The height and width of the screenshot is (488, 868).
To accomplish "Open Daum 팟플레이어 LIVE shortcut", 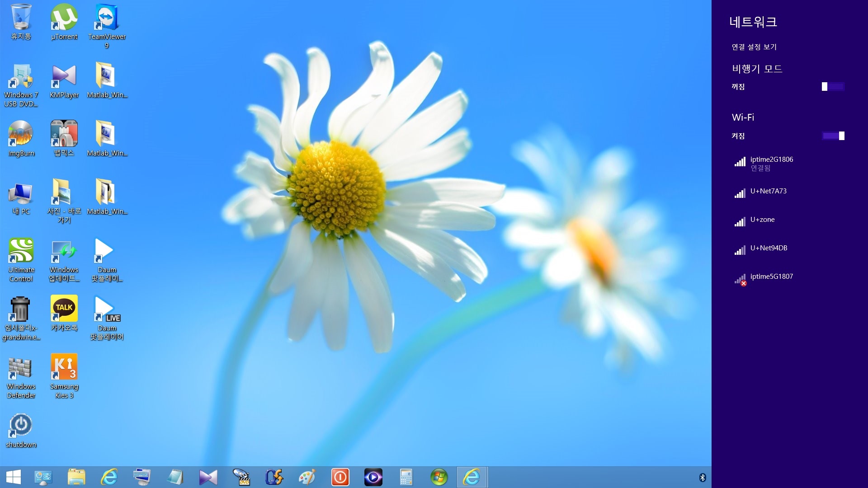I will click(x=107, y=318).
